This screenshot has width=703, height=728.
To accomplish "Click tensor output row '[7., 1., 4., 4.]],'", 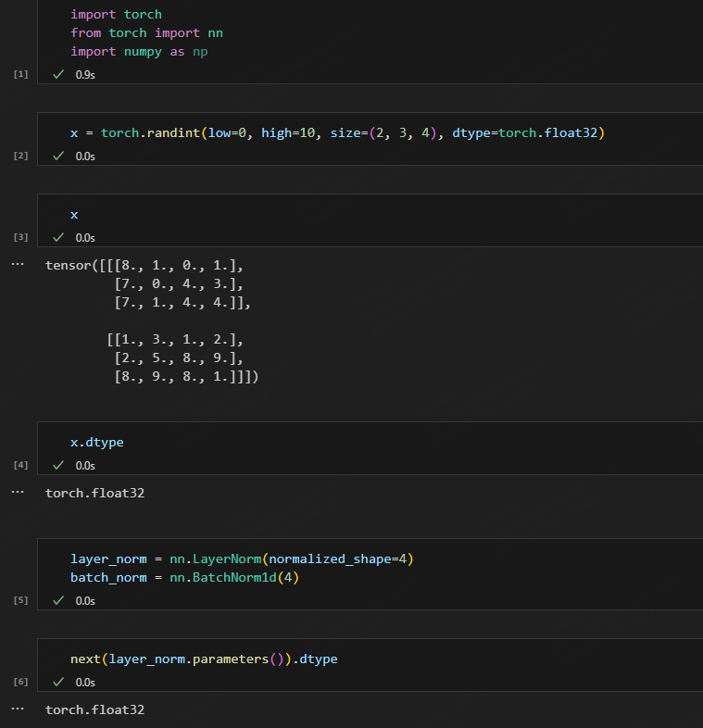I will pyautogui.click(x=182, y=303).
